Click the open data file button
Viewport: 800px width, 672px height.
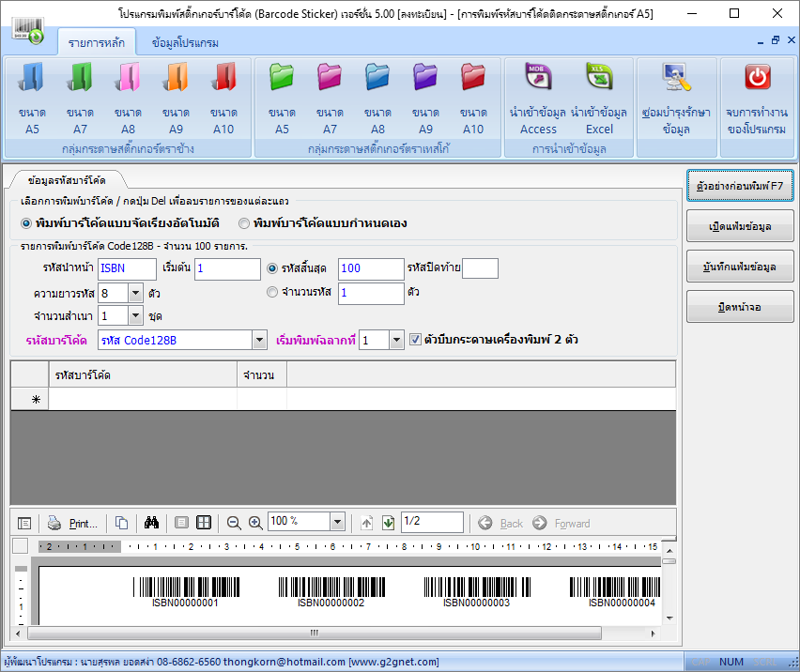click(x=740, y=226)
